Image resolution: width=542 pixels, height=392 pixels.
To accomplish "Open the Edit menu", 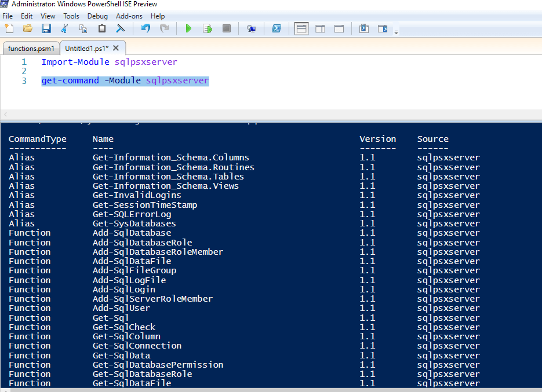I will [x=27, y=16].
